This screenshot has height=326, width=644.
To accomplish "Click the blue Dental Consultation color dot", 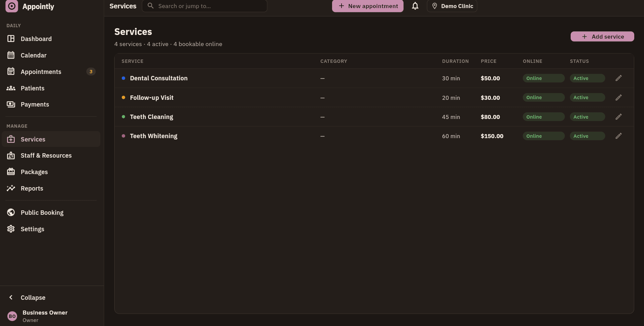I will tap(123, 78).
